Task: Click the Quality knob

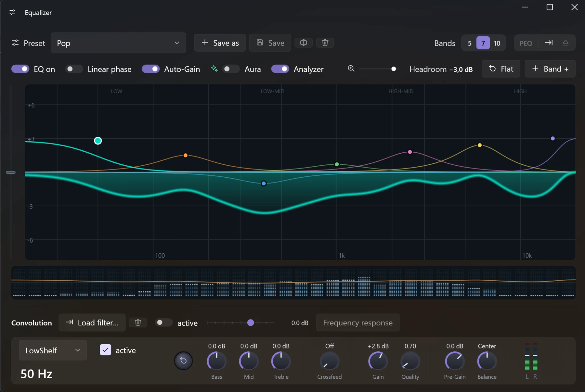Action: tap(410, 361)
